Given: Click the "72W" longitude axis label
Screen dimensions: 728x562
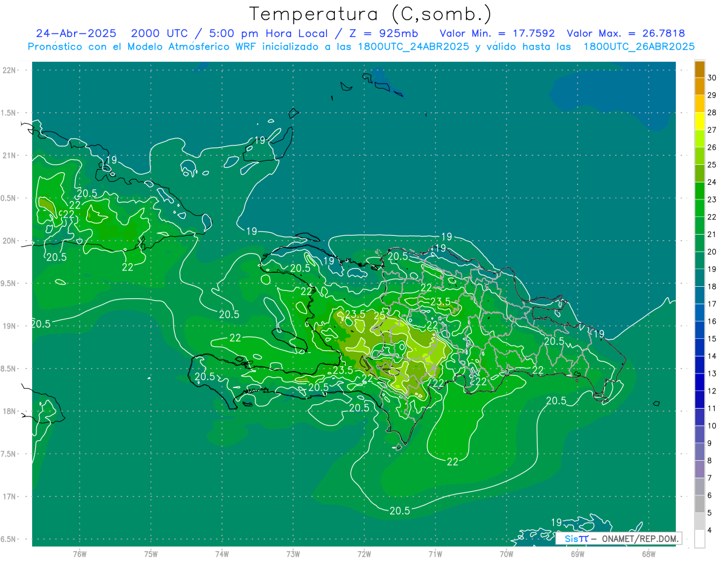Looking at the screenshot, I should pos(364,554).
